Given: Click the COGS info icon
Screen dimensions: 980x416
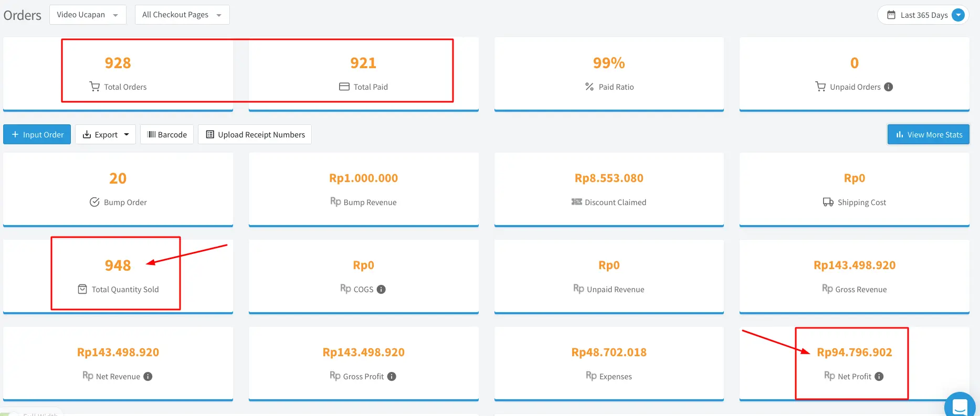Looking at the screenshot, I should click(381, 290).
